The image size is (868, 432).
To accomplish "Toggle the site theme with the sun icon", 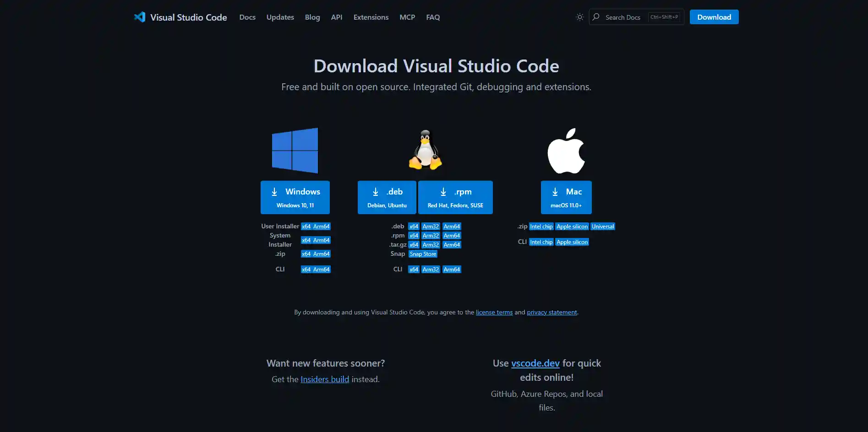I will [x=579, y=17].
